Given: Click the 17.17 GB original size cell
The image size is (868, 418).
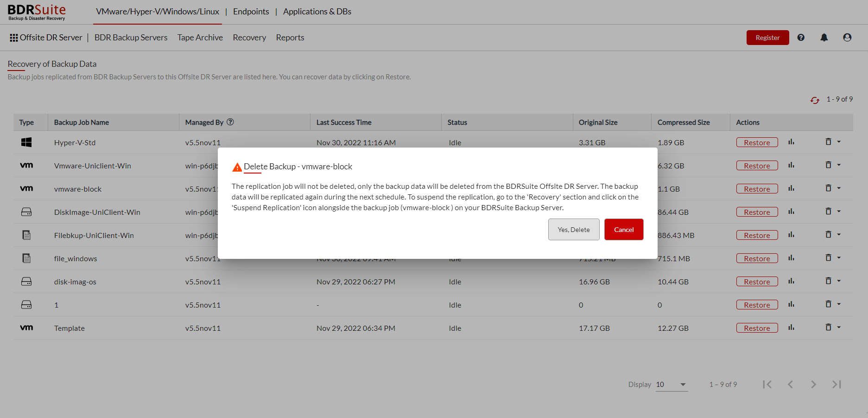Looking at the screenshot, I should pyautogui.click(x=594, y=328).
